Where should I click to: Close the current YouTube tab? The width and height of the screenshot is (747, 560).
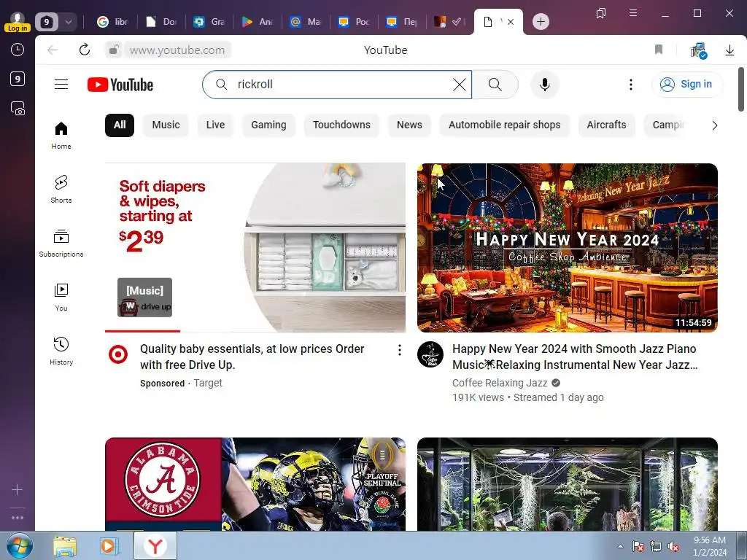tap(510, 21)
